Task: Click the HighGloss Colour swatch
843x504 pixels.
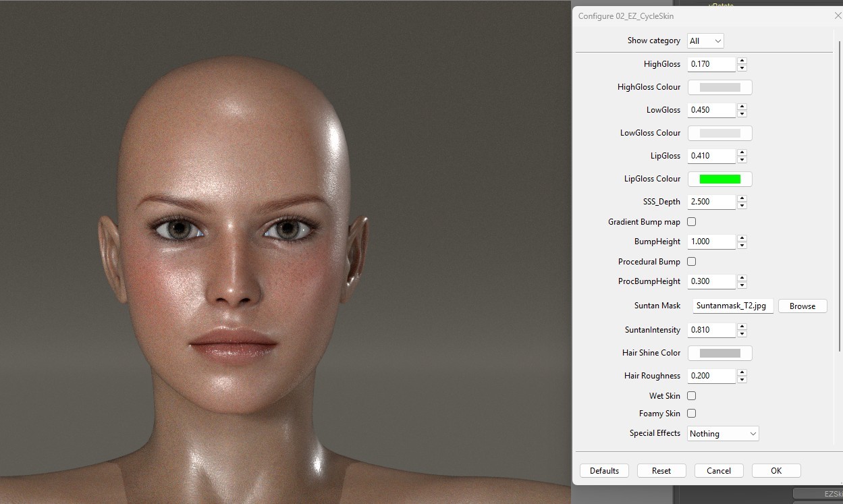Action: pos(719,86)
